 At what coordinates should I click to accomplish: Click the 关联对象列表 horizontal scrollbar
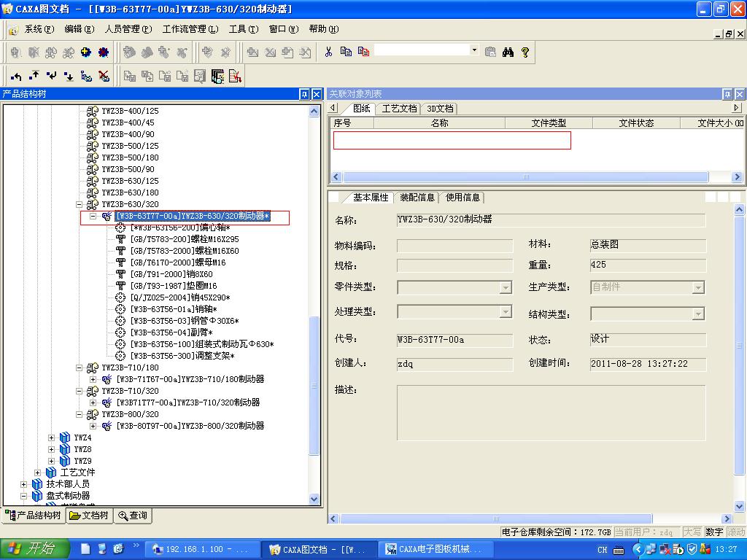click(526, 177)
